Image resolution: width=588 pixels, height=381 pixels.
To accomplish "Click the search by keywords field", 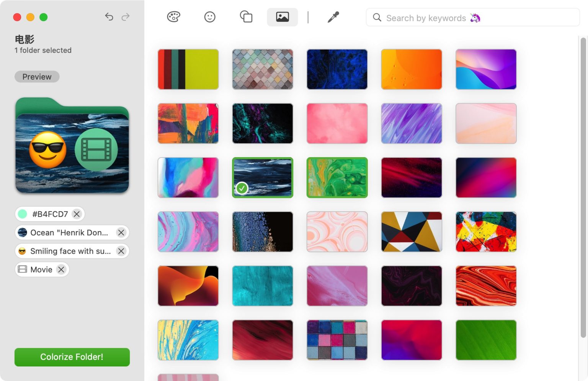I will (440, 18).
